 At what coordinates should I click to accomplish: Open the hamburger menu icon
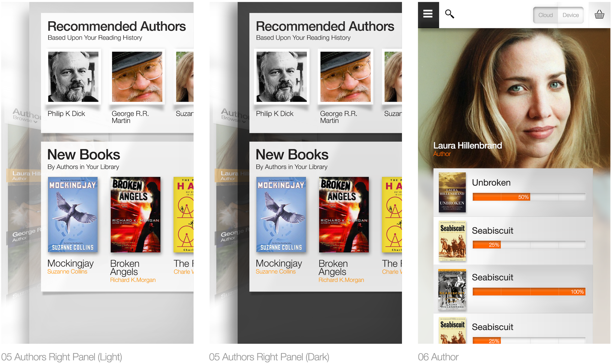(428, 14)
